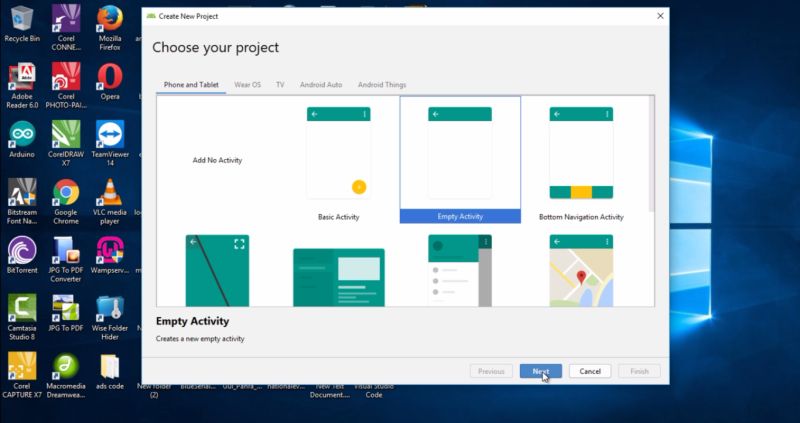Open Arduino desktop shortcut
Image resolution: width=800 pixels, height=423 pixels.
(x=22, y=139)
